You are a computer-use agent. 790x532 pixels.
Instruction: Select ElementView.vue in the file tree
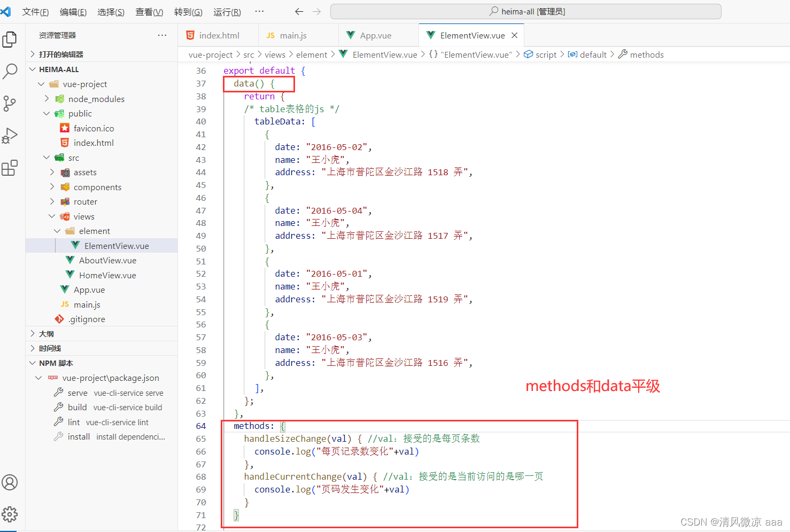[x=102, y=246]
